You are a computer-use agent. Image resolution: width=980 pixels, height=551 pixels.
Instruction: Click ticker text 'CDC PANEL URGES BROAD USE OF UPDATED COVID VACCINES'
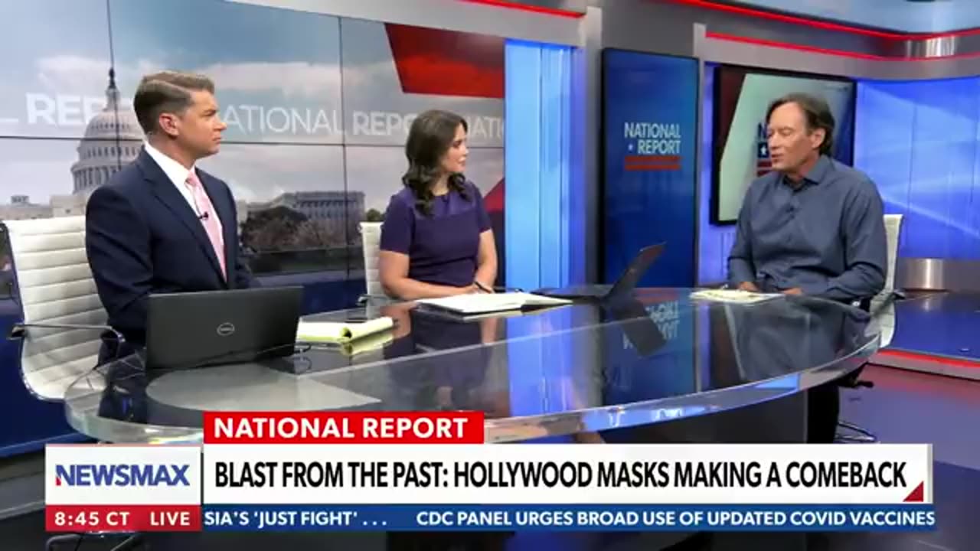pyautogui.click(x=675, y=518)
